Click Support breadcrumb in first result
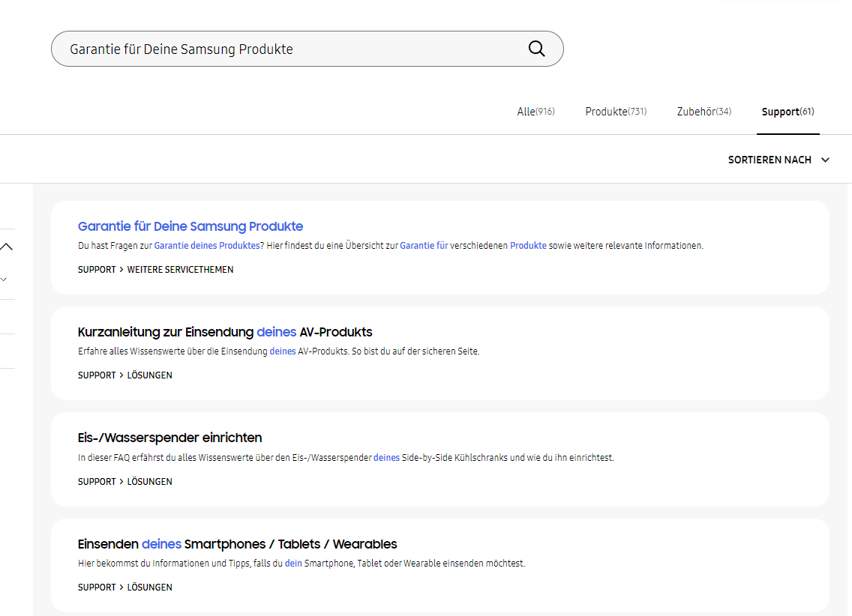The width and height of the screenshot is (852, 616). [97, 270]
